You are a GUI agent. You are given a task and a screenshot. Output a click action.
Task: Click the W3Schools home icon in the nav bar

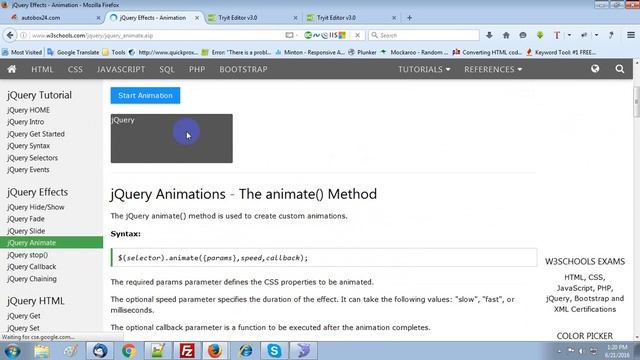pyautogui.click(x=12, y=69)
